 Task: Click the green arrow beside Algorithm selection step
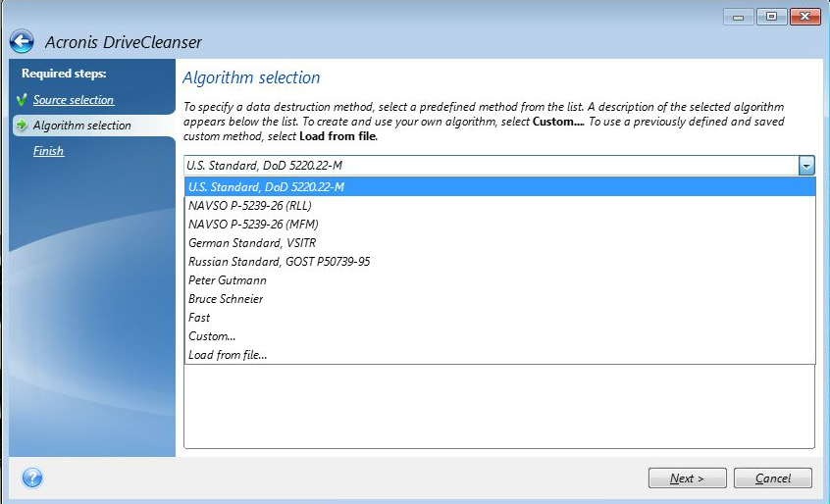tap(22, 125)
